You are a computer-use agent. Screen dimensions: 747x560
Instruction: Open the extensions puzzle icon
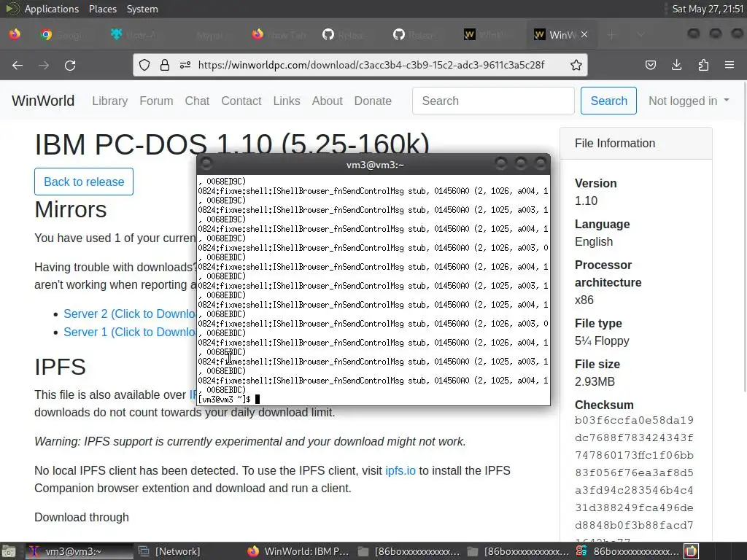(703, 65)
